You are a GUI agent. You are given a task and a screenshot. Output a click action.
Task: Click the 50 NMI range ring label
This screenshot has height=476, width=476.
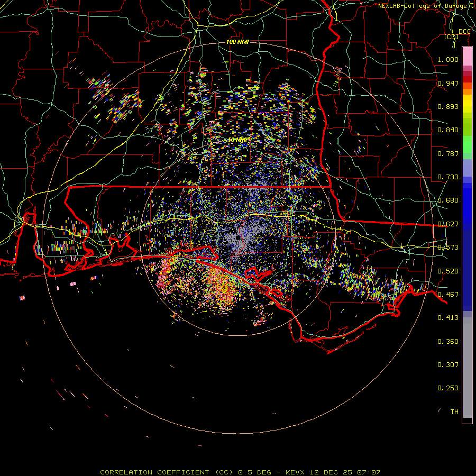239,140
